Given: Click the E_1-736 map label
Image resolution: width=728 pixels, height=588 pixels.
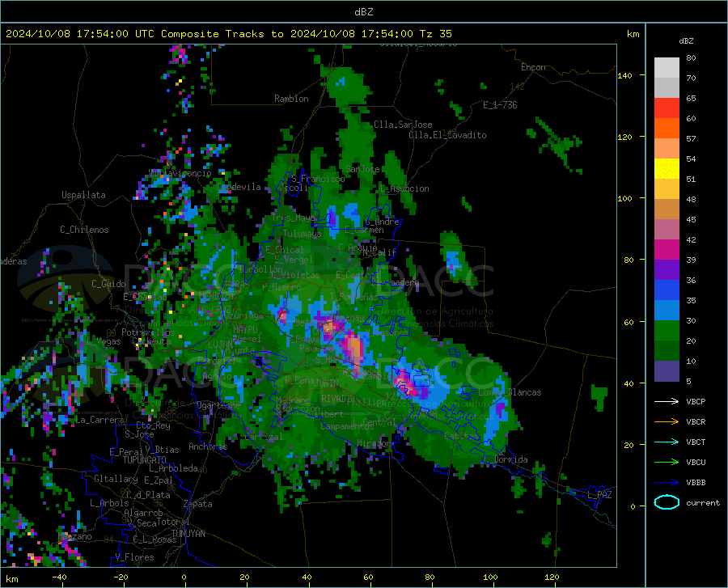Looking at the screenshot, I should 500,105.
